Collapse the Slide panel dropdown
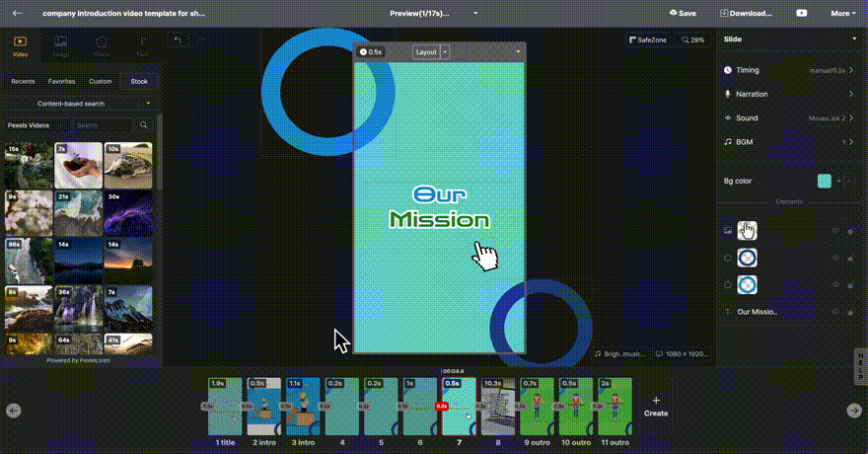 pos(854,38)
